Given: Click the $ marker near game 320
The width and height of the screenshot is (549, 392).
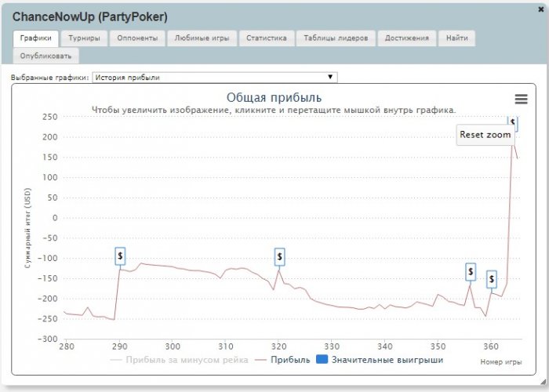Looking at the screenshot, I should pos(279,257).
